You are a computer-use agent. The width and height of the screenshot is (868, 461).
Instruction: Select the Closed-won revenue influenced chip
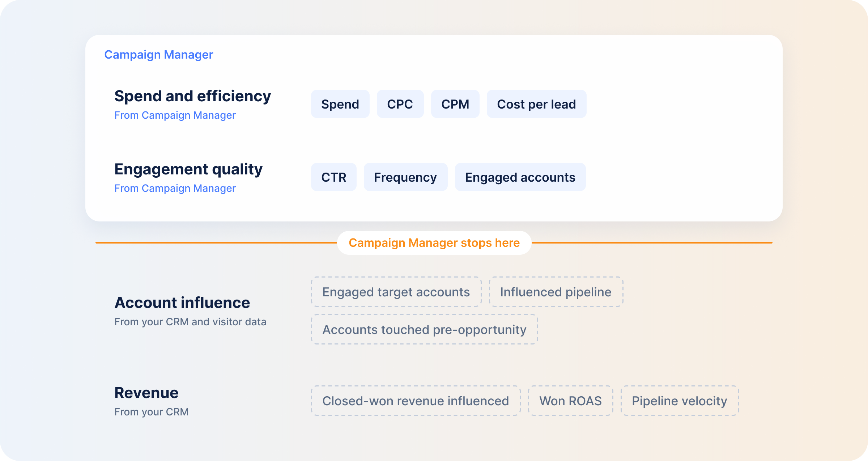(416, 401)
